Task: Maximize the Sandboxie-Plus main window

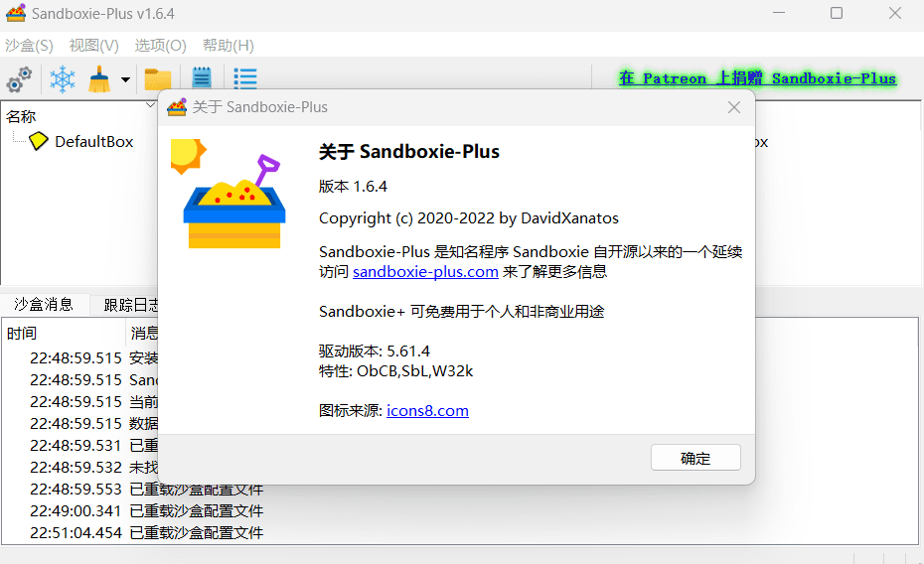Action: [837, 13]
